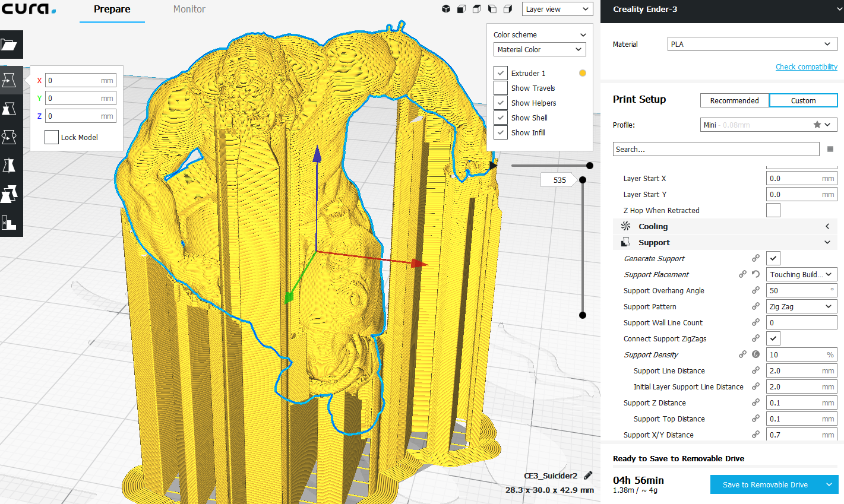The image size is (844, 504).
Task: Select the Rotate tool in left toolbar
Action: click(10, 137)
